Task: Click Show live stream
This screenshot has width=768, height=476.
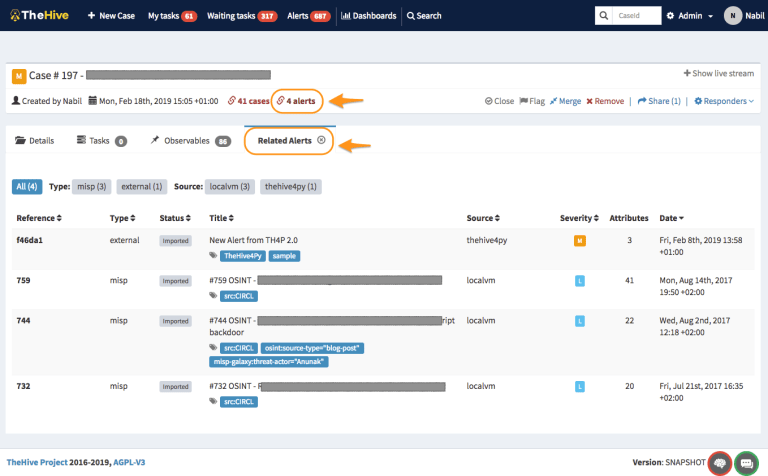Action: tap(719, 74)
